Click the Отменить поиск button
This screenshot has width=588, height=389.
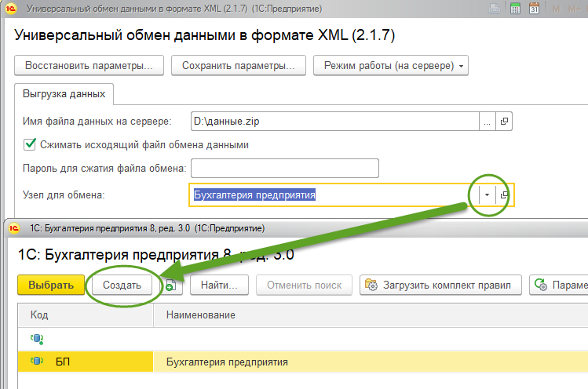click(x=304, y=285)
